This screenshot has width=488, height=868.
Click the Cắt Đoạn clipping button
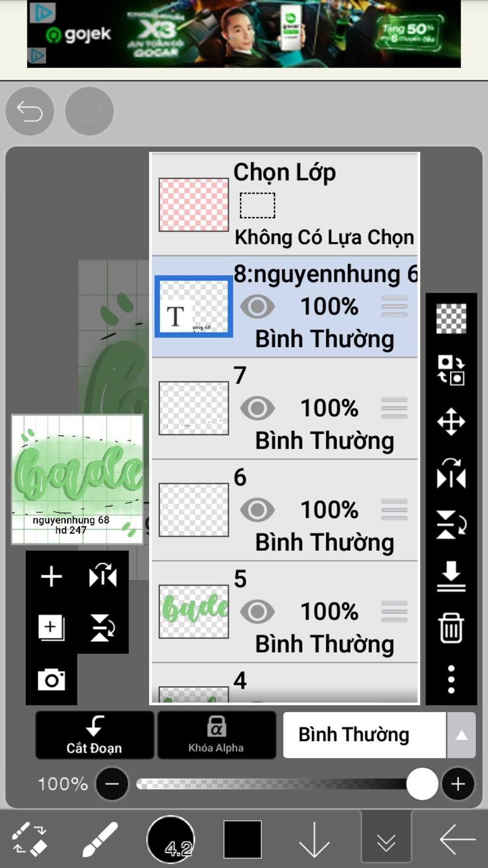pos(94,735)
